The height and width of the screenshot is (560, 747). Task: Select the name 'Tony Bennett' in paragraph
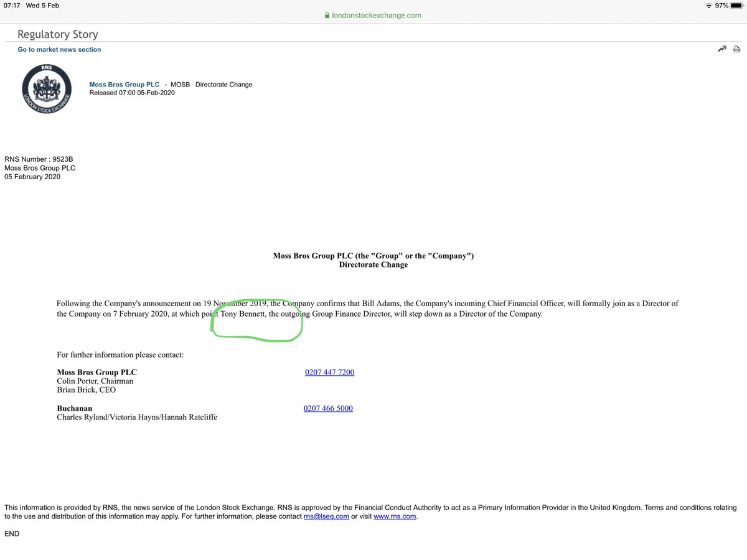(x=244, y=314)
